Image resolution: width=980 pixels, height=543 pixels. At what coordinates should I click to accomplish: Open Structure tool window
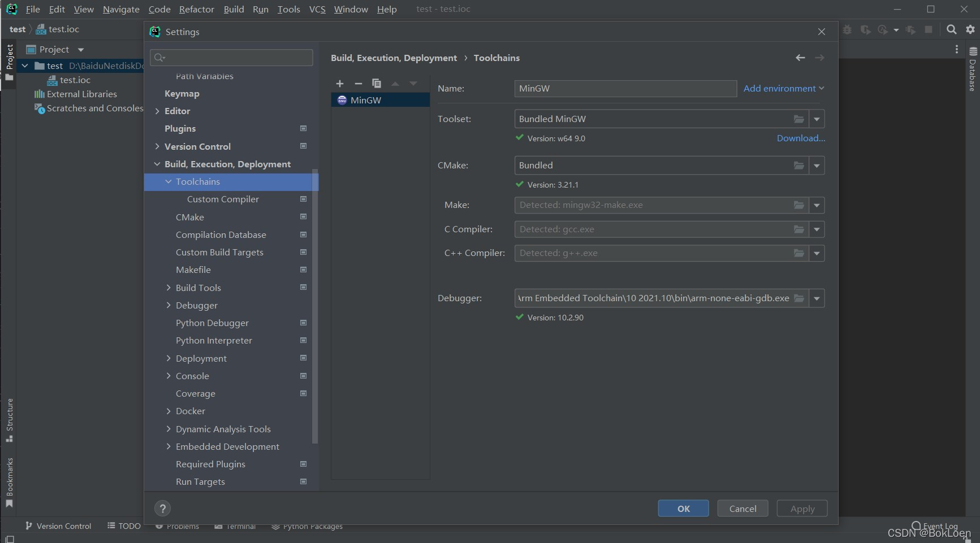(x=10, y=420)
